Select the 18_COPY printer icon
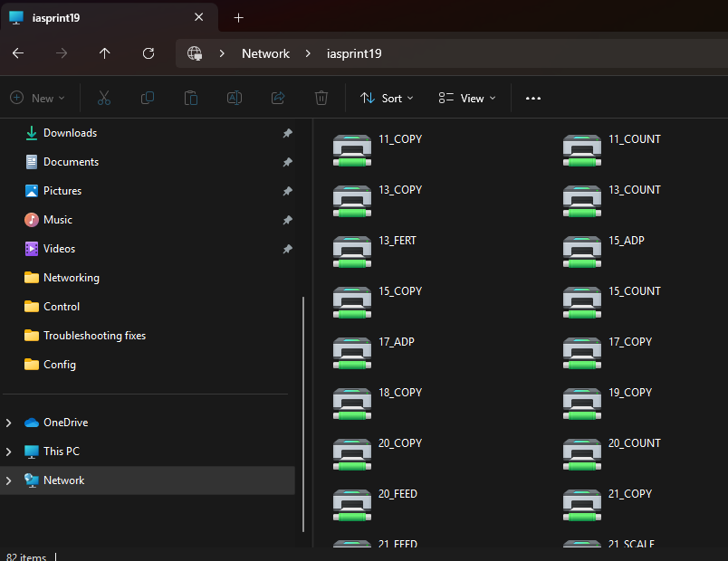This screenshot has width=728, height=561. [x=352, y=404]
